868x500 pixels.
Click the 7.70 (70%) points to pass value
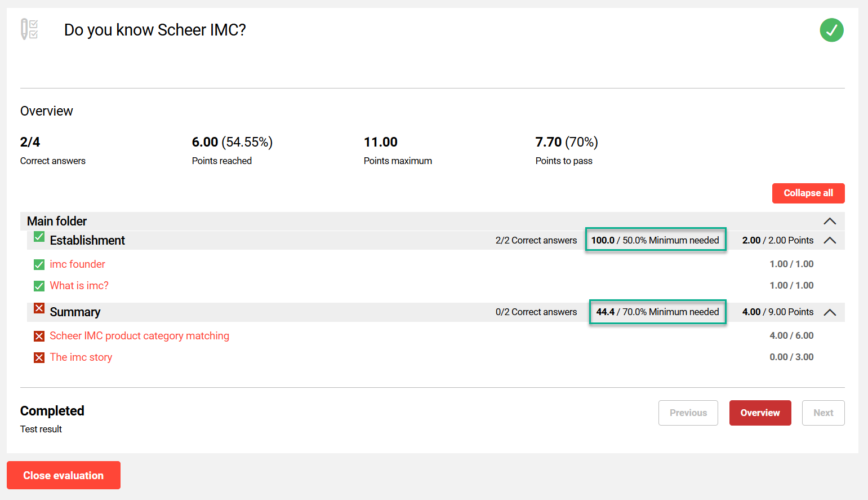(x=567, y=142)
